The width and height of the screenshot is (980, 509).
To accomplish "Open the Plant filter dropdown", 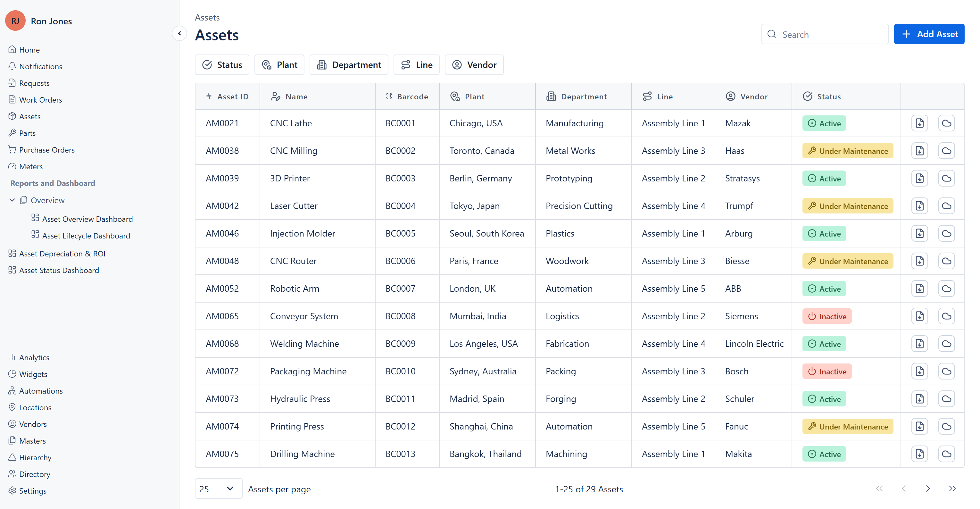I will click(279, 65).
